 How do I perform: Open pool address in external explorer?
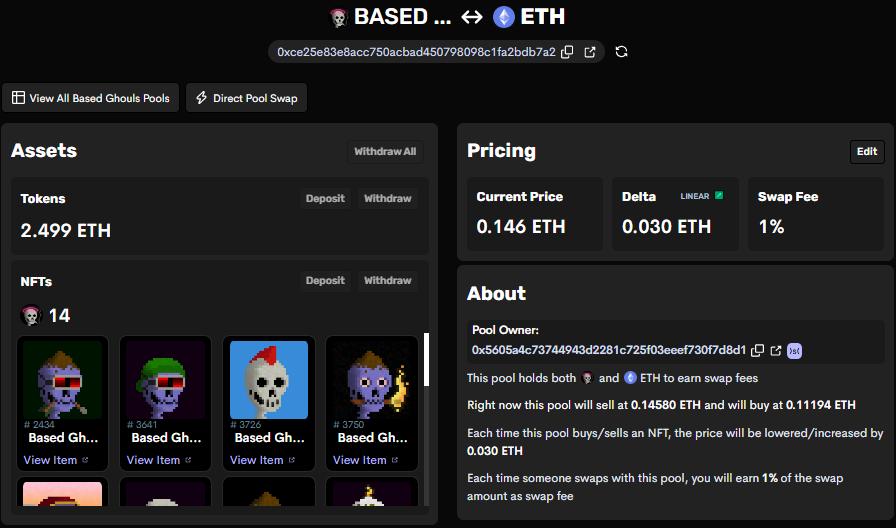tap(590, 52)
